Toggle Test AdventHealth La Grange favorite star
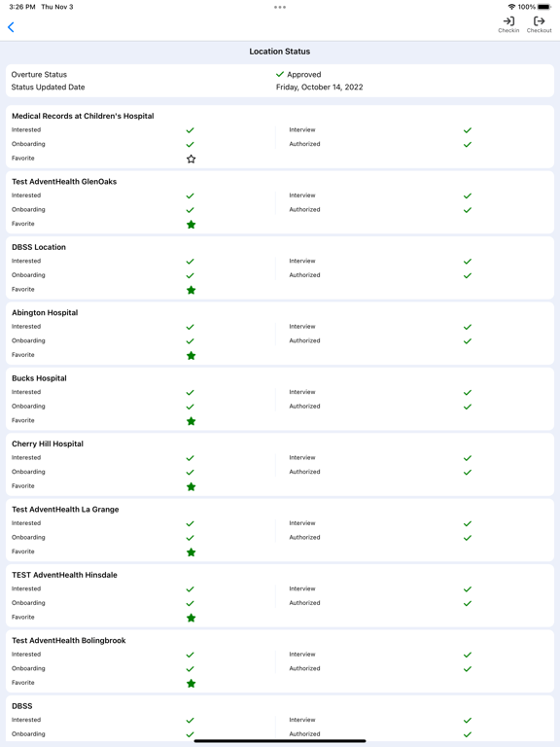The image size is (560, 747). (191, 552)
